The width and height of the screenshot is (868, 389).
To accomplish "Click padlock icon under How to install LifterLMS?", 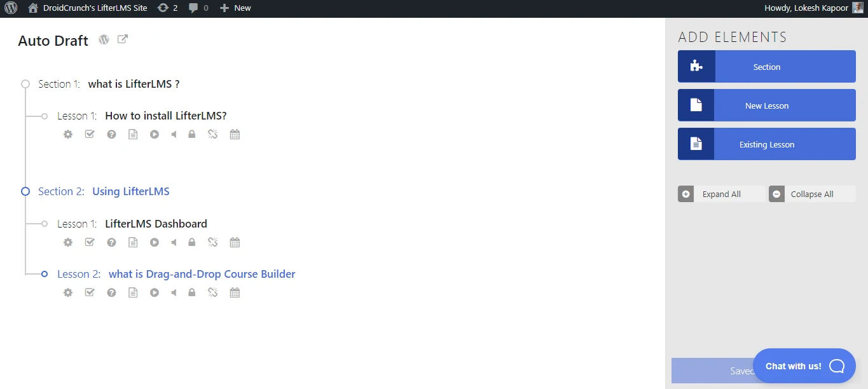I will tap(191, 134).
